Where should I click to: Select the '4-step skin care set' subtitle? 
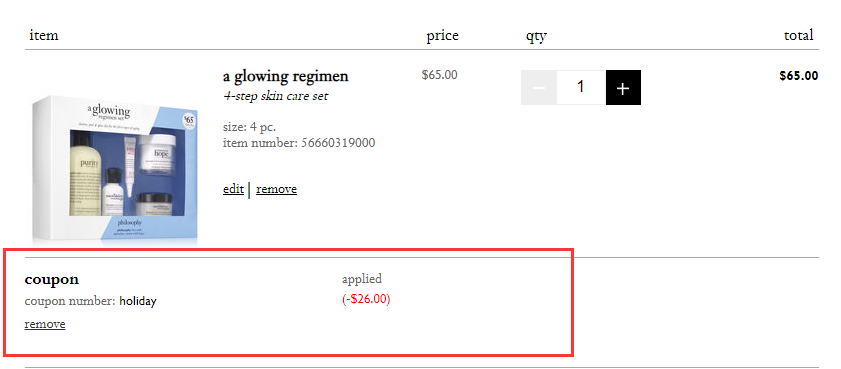tap(276, 97)
